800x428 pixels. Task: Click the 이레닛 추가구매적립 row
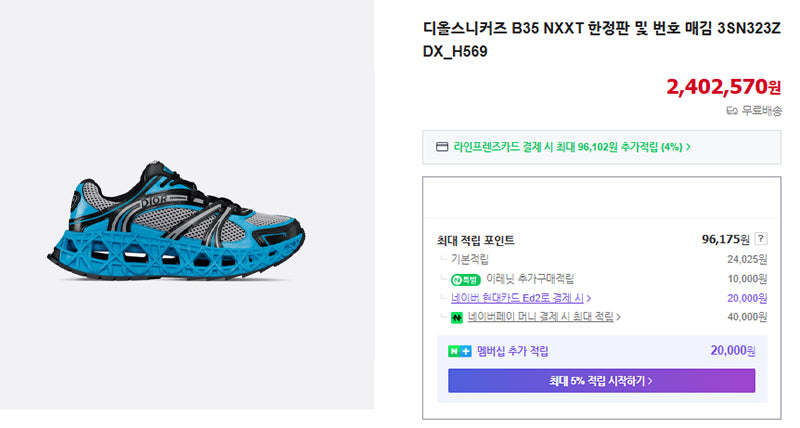click(x=602, y=279)
